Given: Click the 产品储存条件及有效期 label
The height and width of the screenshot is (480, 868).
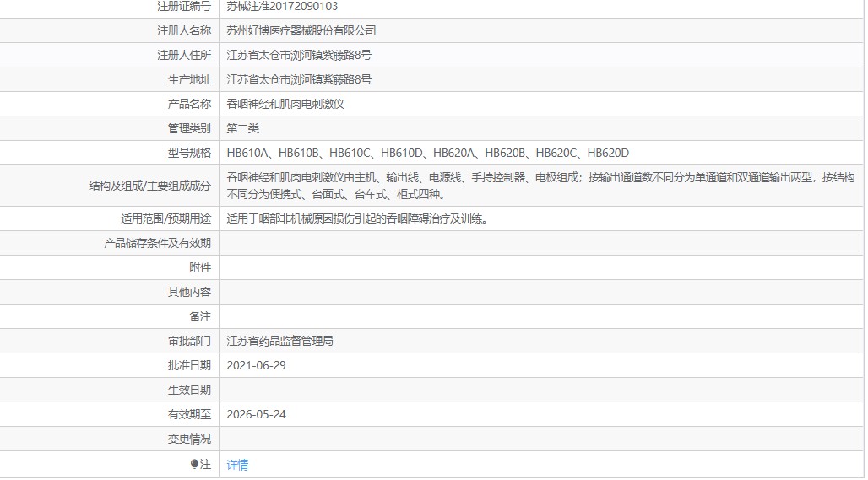Looking at the screenshot, I should [157, 243].
